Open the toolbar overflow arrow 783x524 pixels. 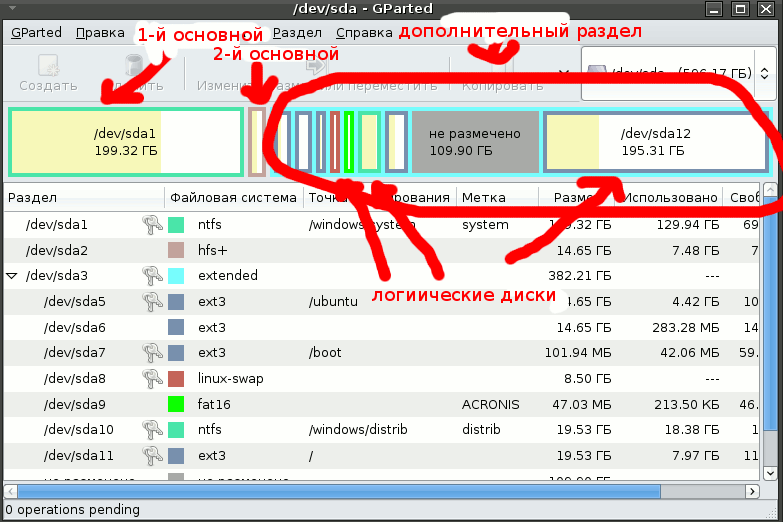(x=562, y=73)
